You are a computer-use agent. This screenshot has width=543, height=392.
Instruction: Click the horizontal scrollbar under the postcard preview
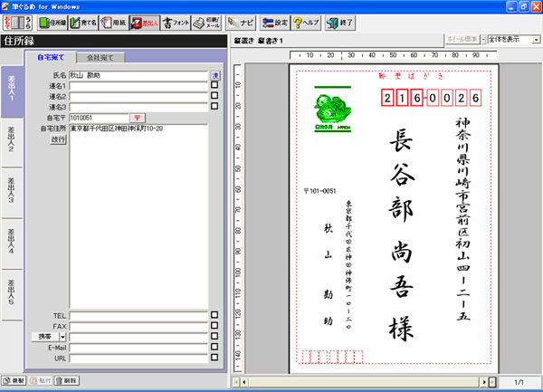coord(362,382)
